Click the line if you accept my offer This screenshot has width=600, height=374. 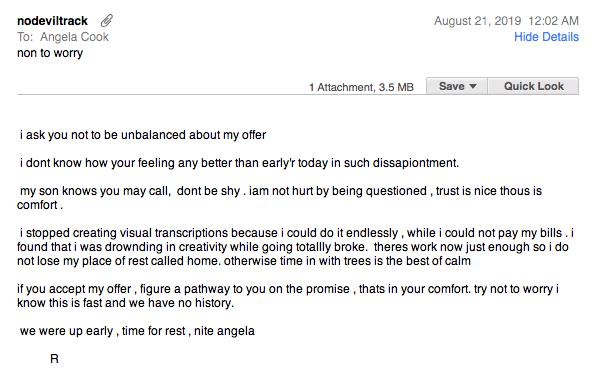click(x=288, y=296)
